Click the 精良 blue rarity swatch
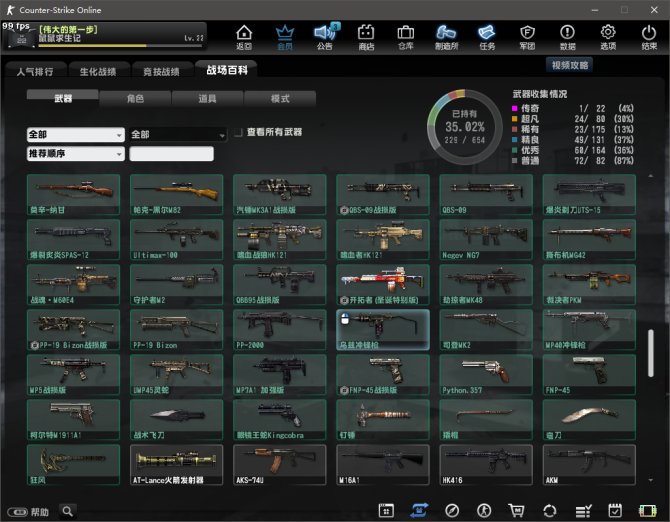670x522 pixels. click(x=514, y=140)
